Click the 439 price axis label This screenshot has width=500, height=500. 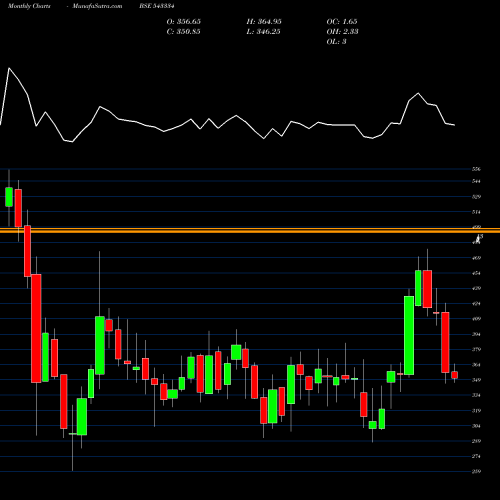click(476, 288)
